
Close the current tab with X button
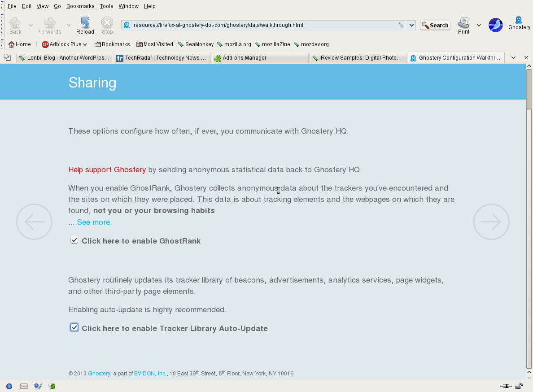pos(526,58)
